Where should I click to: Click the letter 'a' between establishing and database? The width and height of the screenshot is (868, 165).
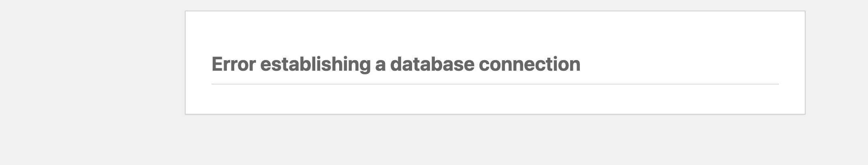point(380,66)
